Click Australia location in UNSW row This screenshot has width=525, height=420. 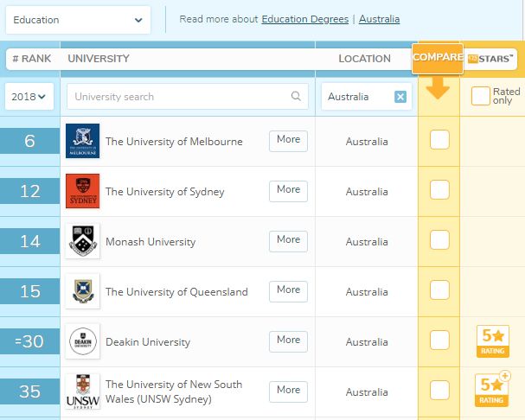(367, 391)
